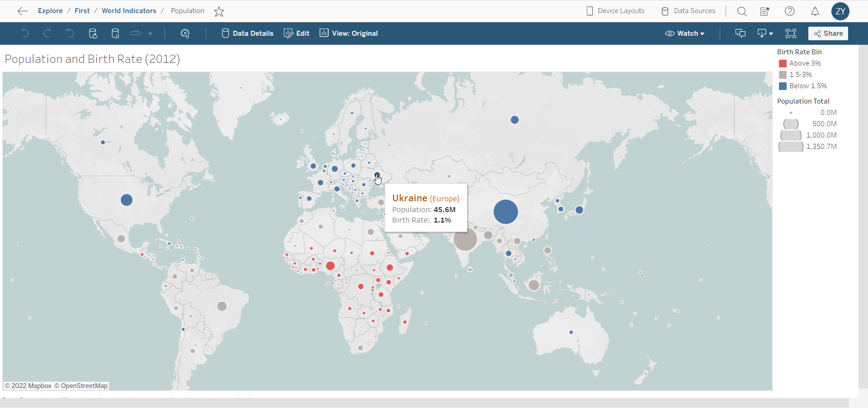The height and width of the screenshot is (408, 868).
Task: Open the notifications bell icon
Action: (815, 11)
